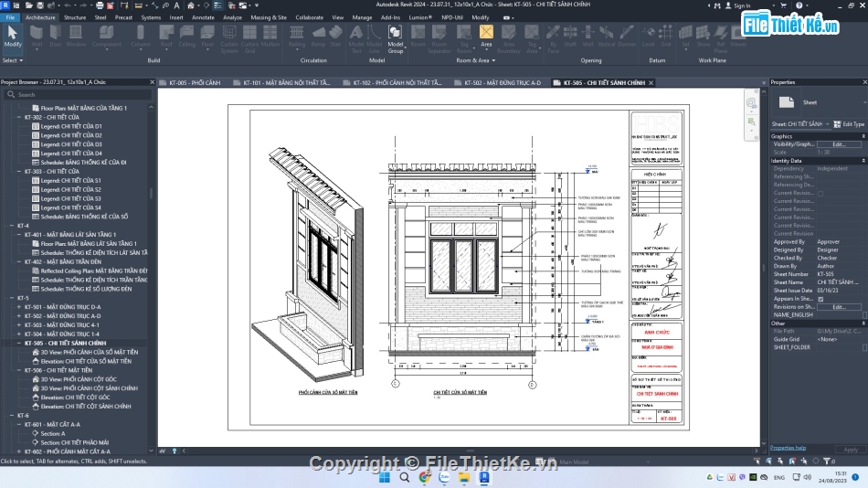Collapse the KT-506 - CHI TIẾT MẶT TIỀN node
868x488 pixels.
tap(19, 370)
